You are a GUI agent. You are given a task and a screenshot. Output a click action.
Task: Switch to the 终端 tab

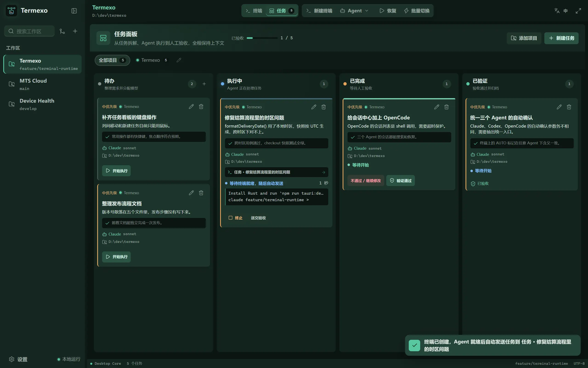click(254, 11)
